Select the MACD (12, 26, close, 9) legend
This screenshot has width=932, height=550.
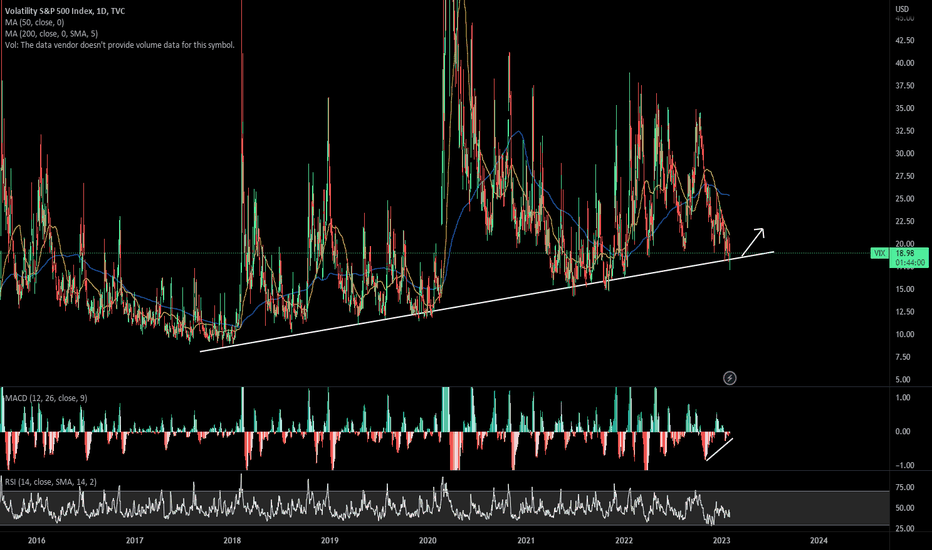[46, 398]
